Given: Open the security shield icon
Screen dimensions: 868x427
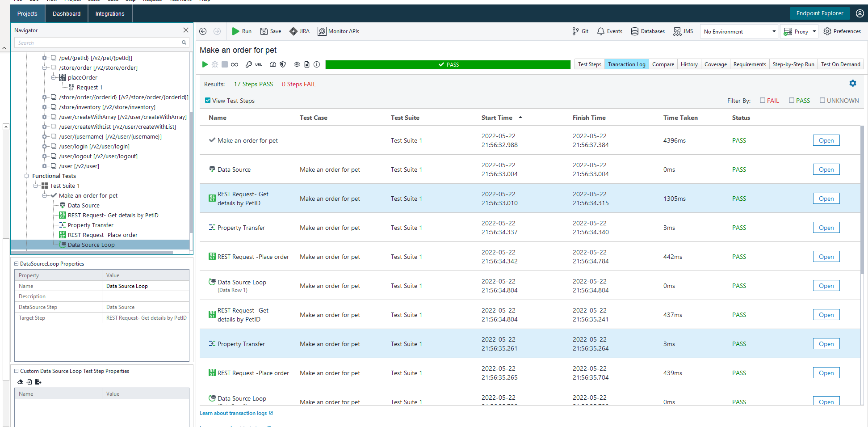Looking at the screenshot, I should 283,64.
